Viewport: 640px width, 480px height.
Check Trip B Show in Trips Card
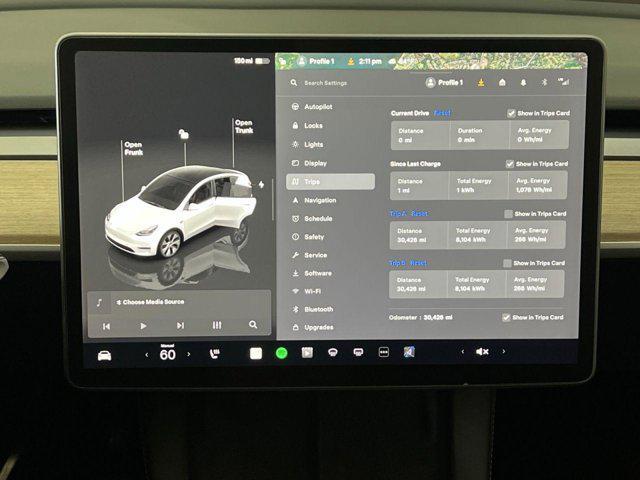[507, 263]
